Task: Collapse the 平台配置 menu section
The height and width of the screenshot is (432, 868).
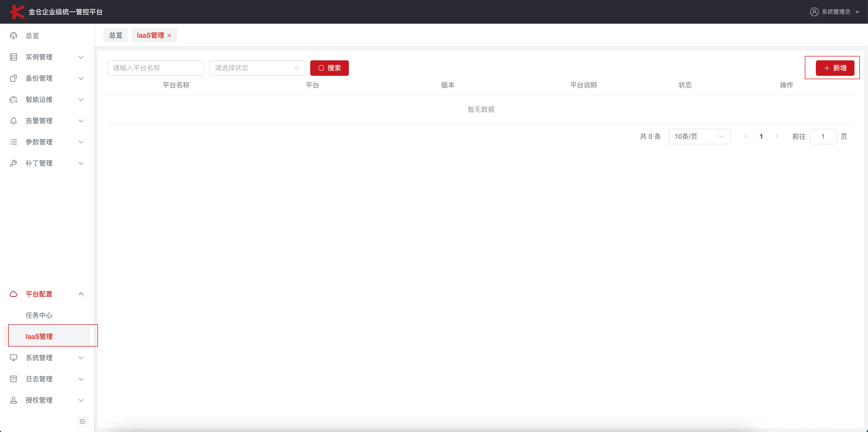Action: [x=81, y=293]
